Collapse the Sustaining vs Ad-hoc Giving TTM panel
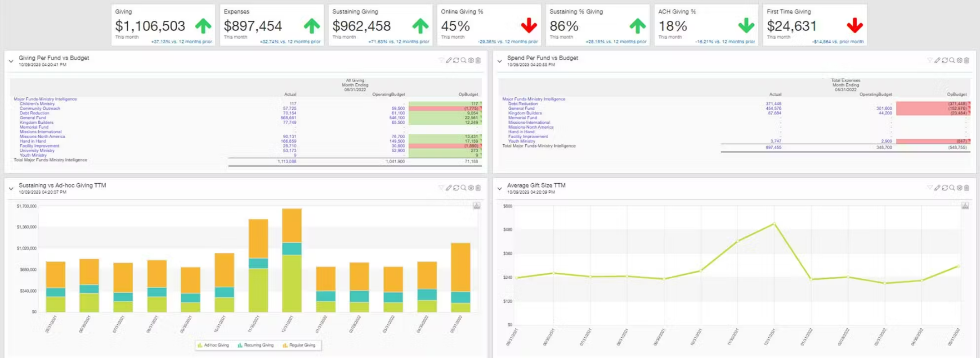This screenshot has width=980, height=358. pyautogui.click(x=11, y=188)
